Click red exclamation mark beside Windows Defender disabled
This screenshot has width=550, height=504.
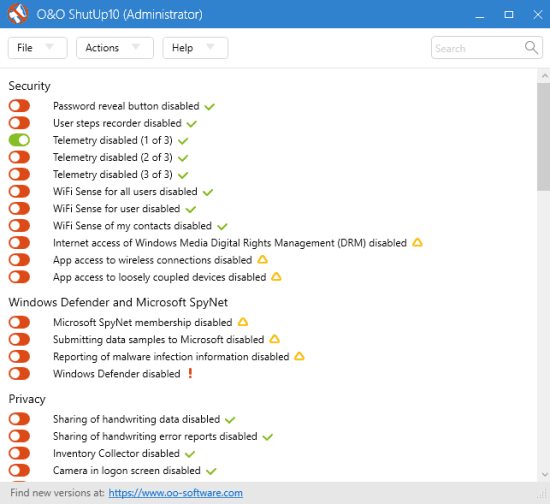(190, 373)
